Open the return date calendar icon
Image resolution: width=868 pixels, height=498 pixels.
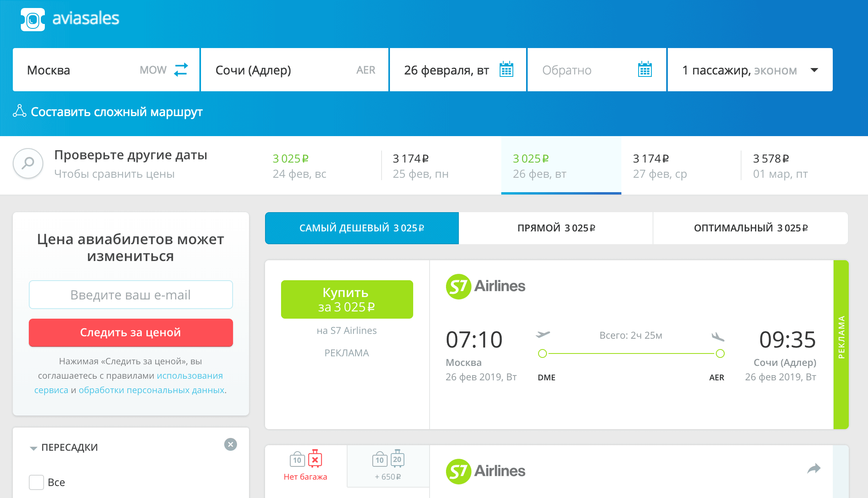pyautogui.click(x=645, y=70)
